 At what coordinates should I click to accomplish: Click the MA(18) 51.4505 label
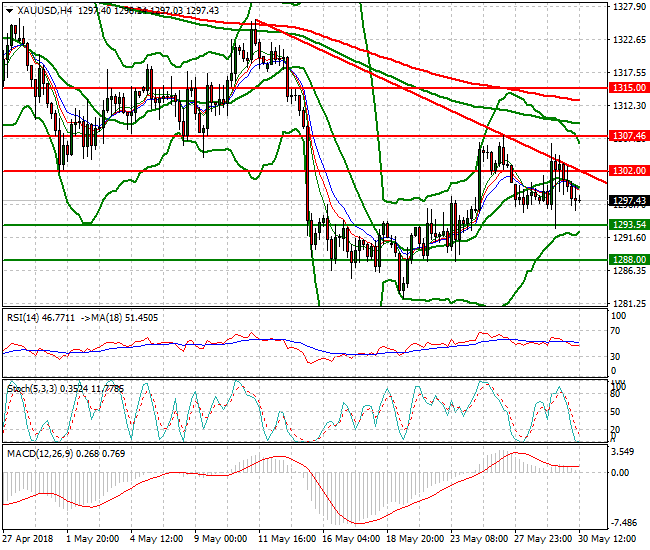point(125,318)
